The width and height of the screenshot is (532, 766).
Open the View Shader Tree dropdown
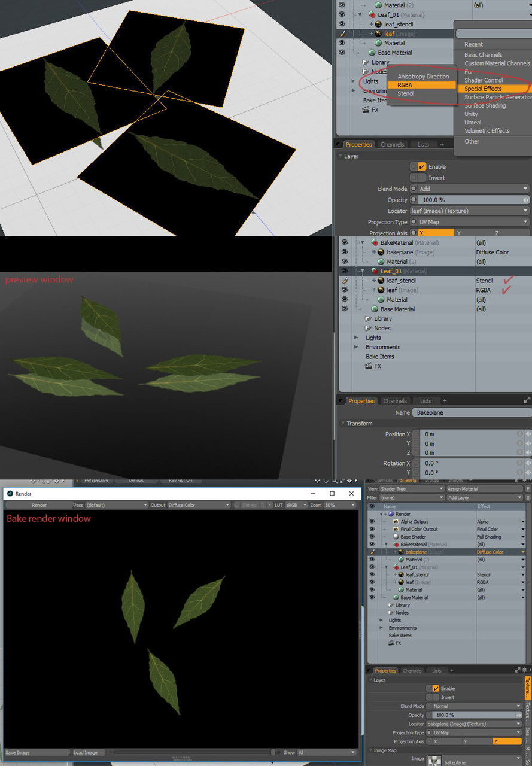click(412, 489)
